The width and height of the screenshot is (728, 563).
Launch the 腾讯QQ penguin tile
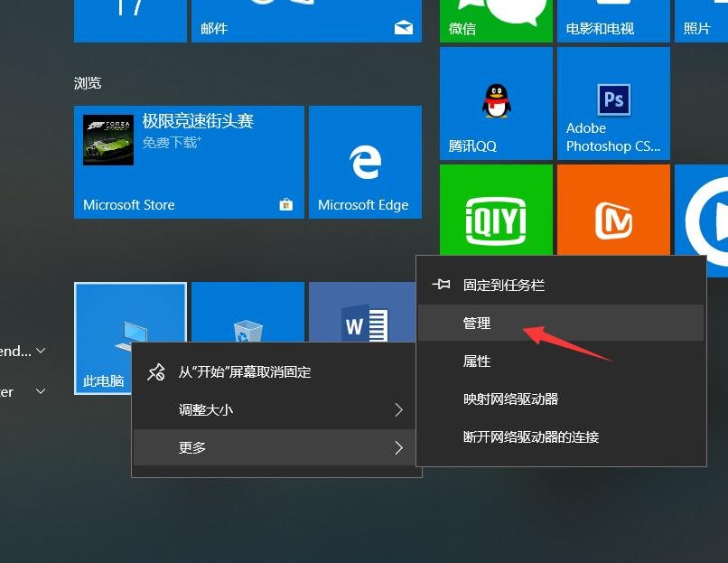coord(496,103)
